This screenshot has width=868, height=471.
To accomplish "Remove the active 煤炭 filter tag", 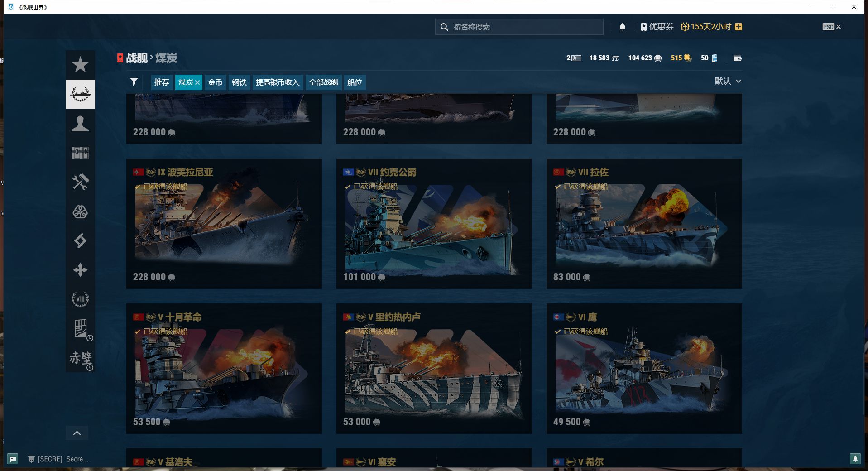I will 197,82.
